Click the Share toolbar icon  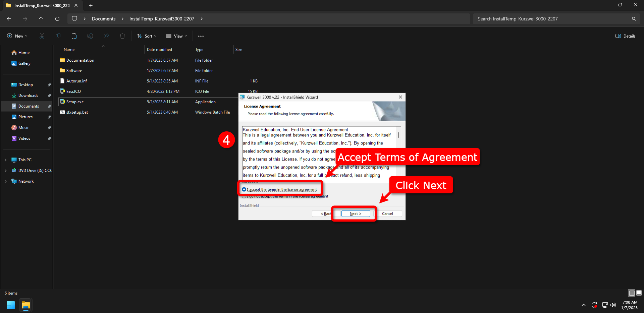[106, 36]
